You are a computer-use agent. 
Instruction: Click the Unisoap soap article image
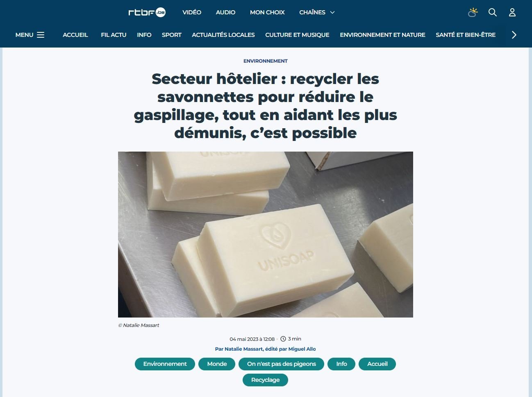(x=266, y=234)
